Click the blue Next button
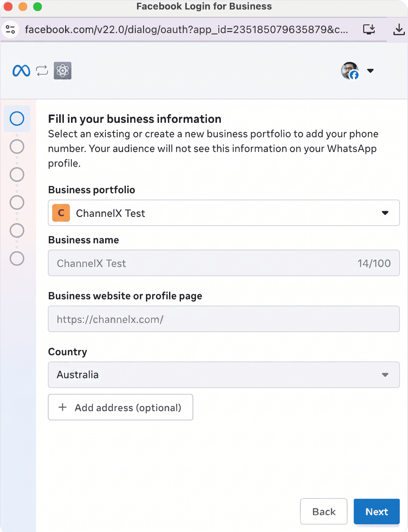408x532 pixels. click(x=377, y=511)
